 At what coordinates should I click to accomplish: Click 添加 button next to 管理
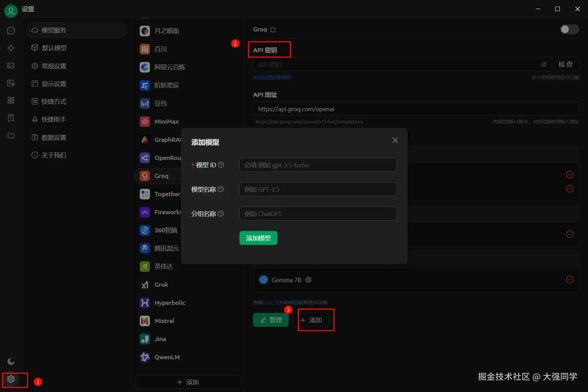(x=311, y=320)
